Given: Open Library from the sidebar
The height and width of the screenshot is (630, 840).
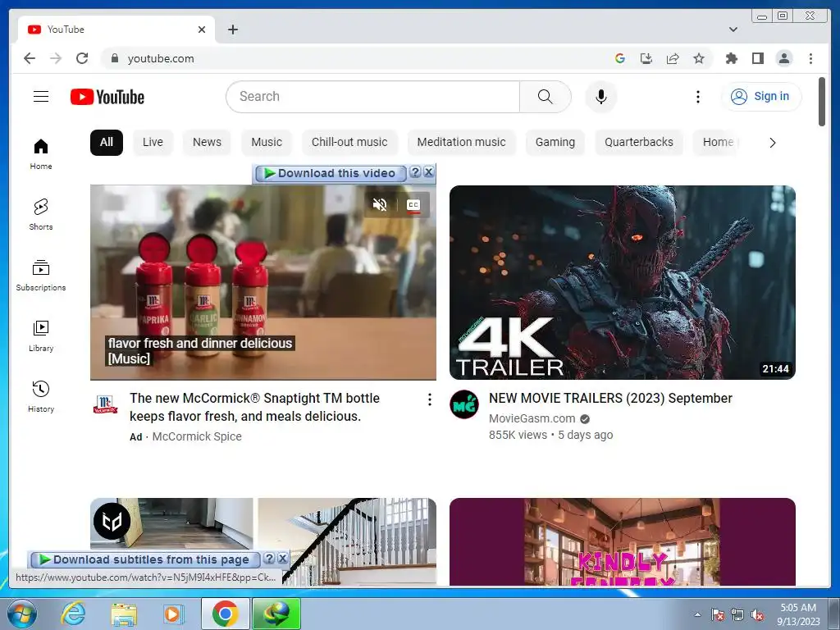Looking at the screenshot, I should pos(41,336).
